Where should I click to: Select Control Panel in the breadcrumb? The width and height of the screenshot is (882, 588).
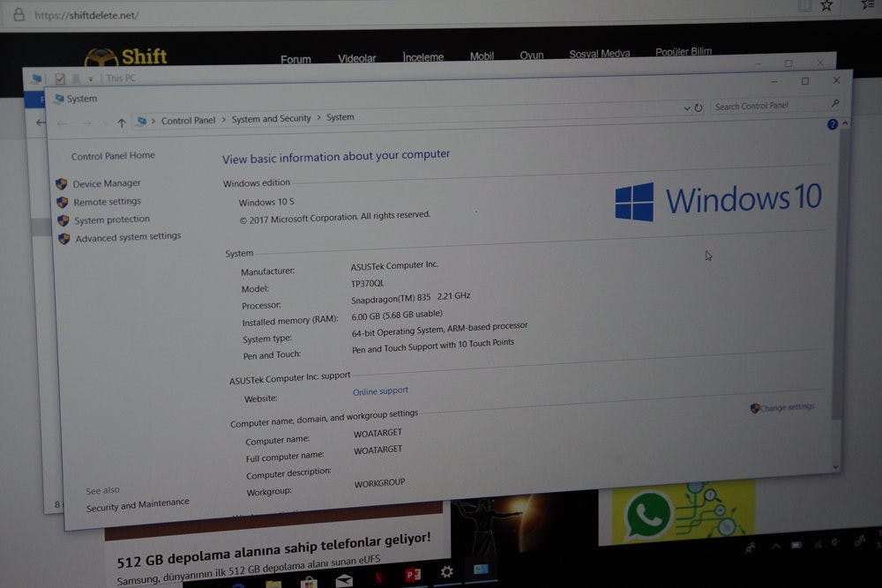click(188, 120)
